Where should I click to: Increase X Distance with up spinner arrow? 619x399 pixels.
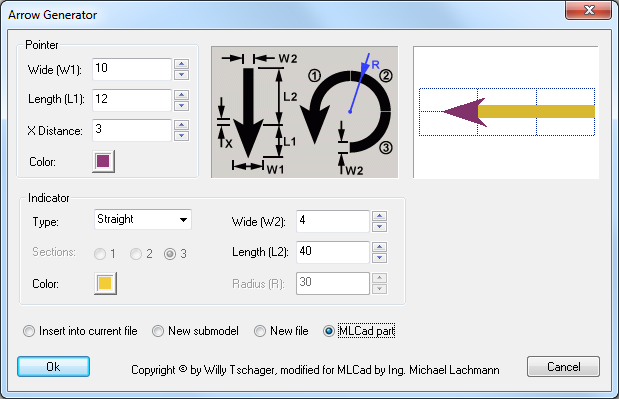[181, 125]
